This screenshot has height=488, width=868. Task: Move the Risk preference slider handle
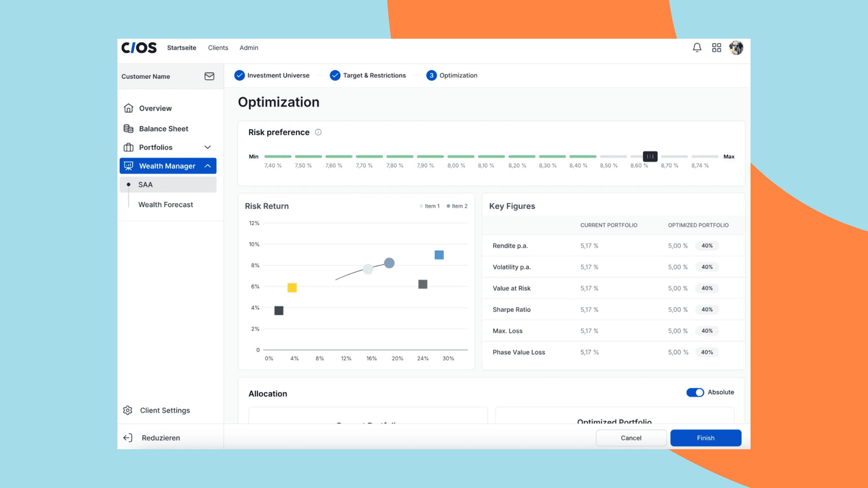click(x=650, y=156)
